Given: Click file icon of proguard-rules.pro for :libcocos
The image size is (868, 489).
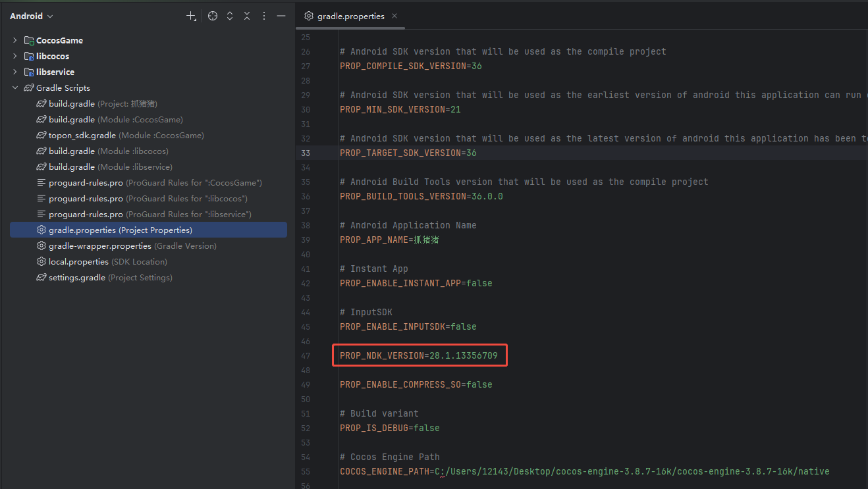Looking at the screenshot, I should 41,198.
